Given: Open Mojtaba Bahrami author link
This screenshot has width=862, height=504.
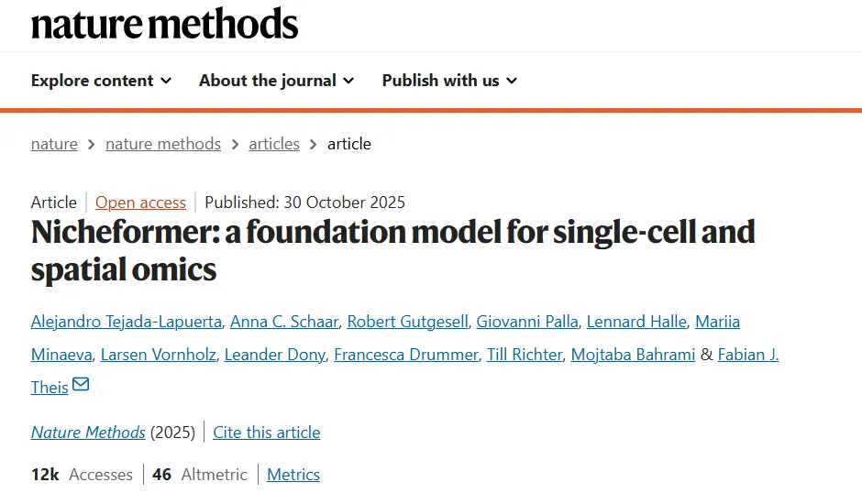Looking at the screenshot, I should (633, 355).
